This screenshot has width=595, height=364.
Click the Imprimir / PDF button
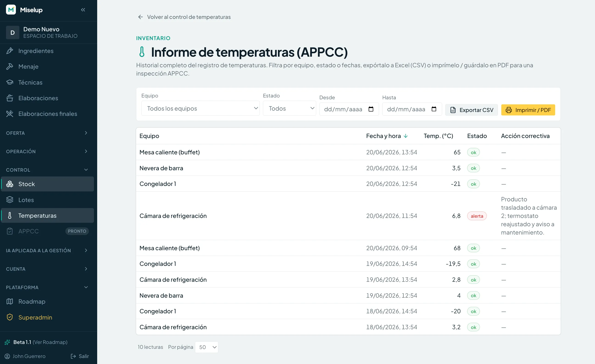click(528, 110)
